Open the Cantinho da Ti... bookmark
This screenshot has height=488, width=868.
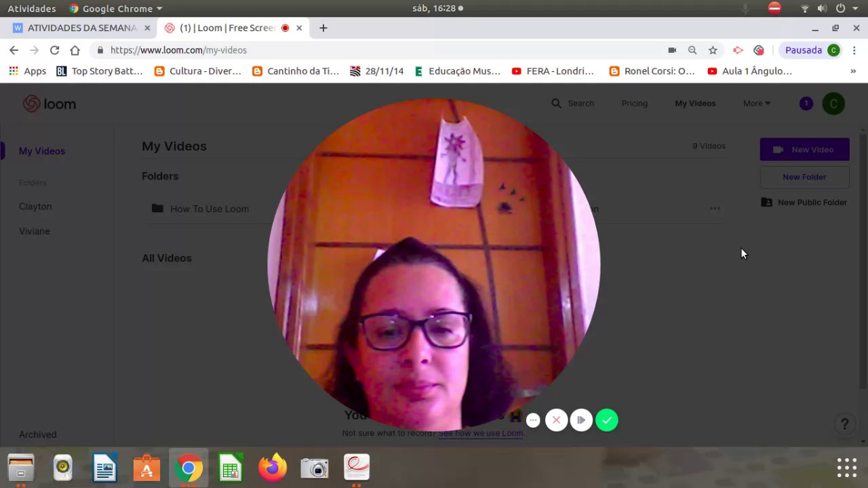coord(296,70)
